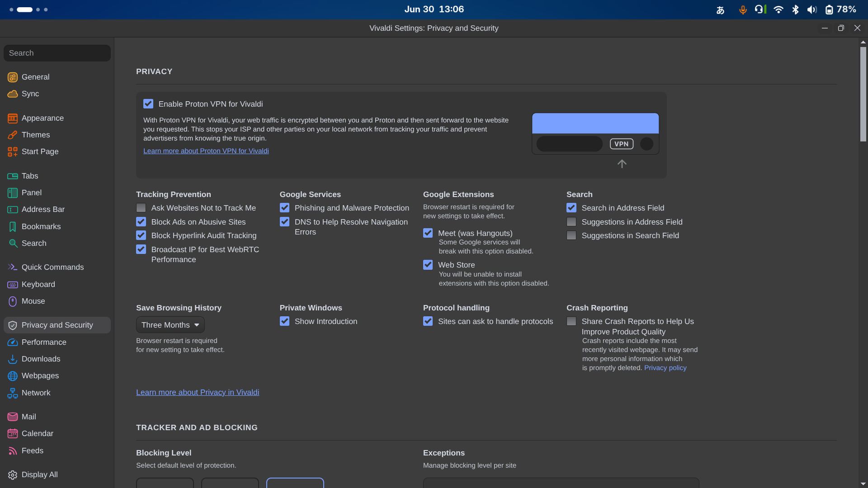Toggle Block Hyperlink Audit Tracking
The image size is (868, 488).
[141, 235]
